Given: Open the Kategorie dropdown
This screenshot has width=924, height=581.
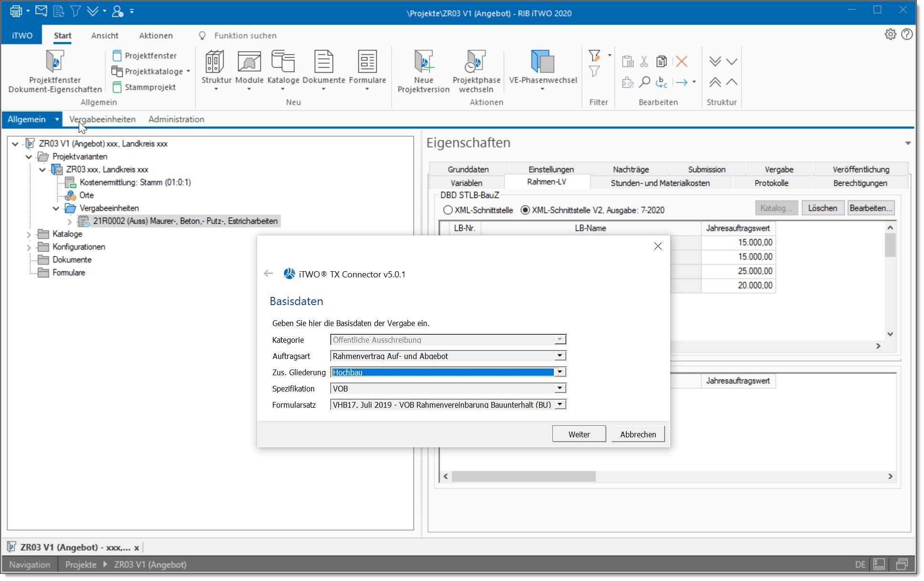Looking at the screenshot, I should tap(560, 339).
